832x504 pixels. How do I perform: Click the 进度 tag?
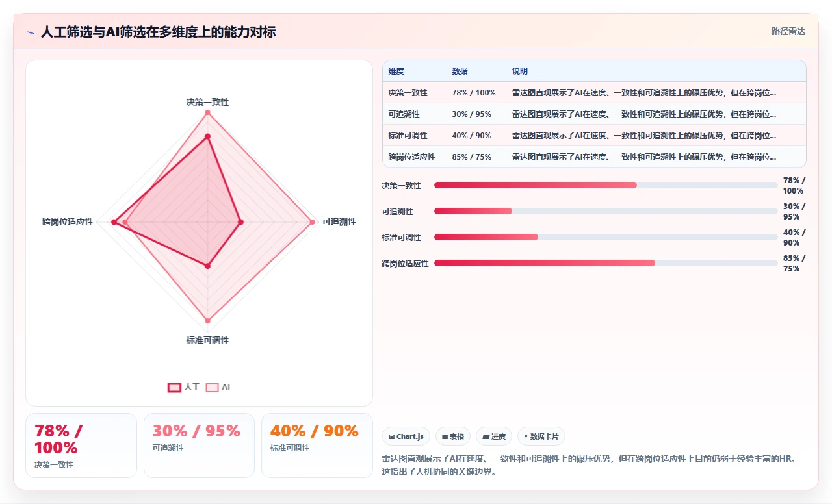494,436
